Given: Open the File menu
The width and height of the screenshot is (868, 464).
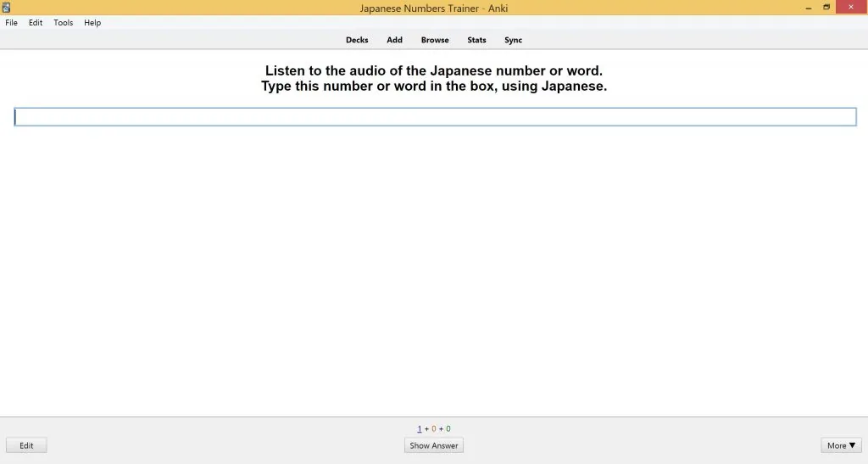Looking at the screenshot, I should 11,23.
